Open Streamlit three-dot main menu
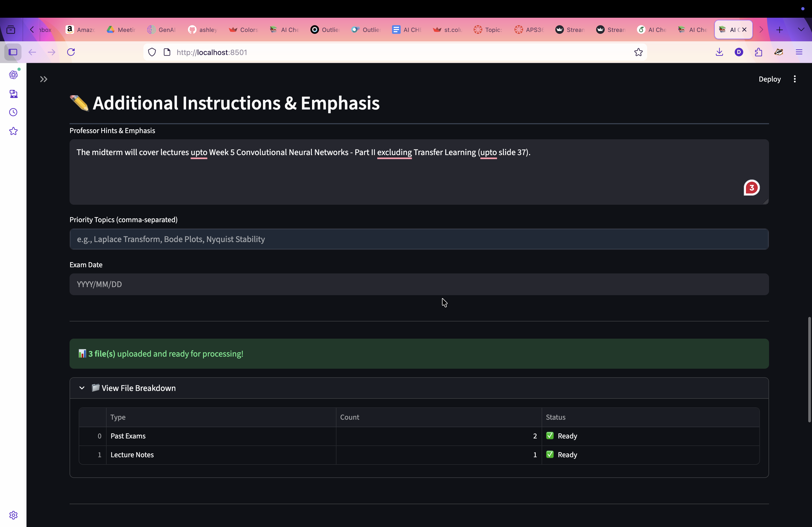The width and height of the screenshot is (812, 527). point(795,79)
